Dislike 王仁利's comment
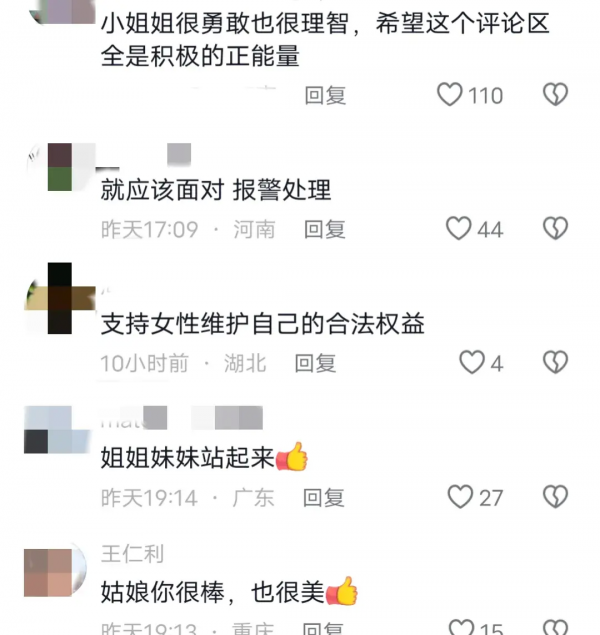 [555, 628]
